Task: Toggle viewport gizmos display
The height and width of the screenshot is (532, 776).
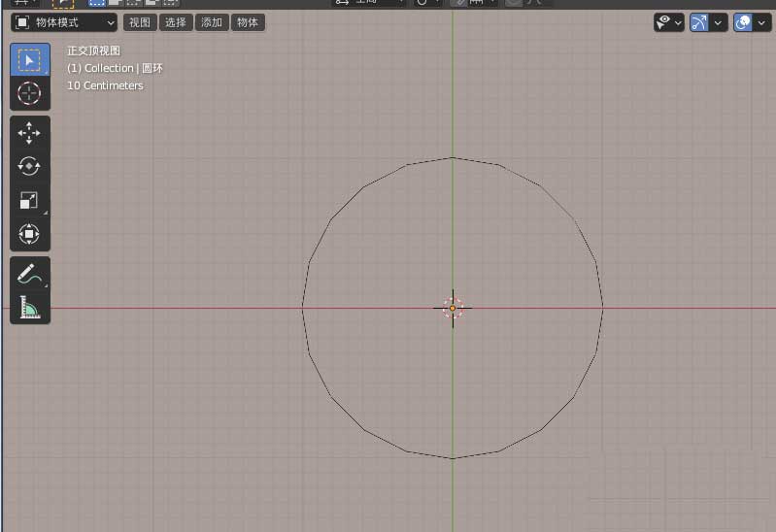Action: click(699, 22)
